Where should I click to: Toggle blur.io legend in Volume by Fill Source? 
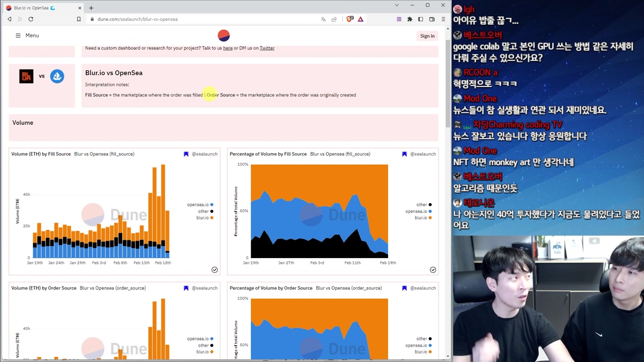pos(205,218)
